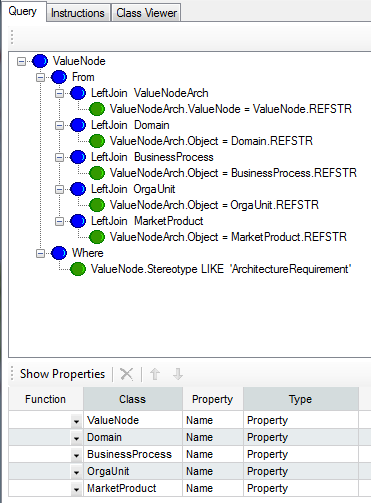The image size is (371, 503).
Task: Open Function dropdown in BusinessProcess row
Action: 76,455
